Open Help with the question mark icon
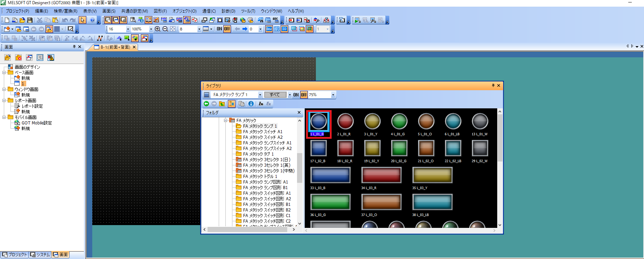 (92, 20)
